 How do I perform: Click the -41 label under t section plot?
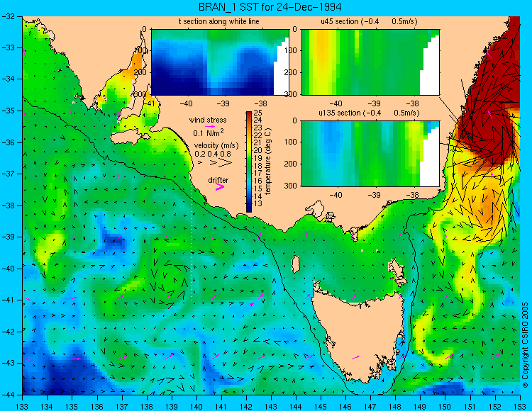(x=149, y=103)
